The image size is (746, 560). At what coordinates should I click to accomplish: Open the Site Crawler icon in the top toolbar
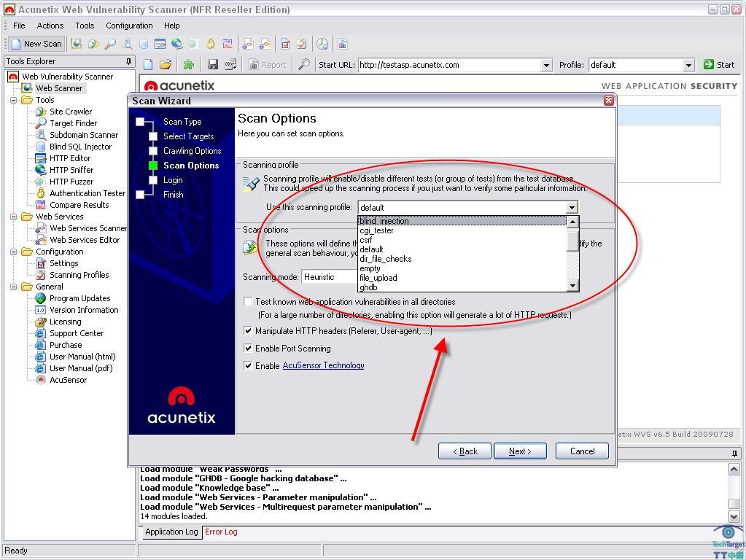(93, 44)
